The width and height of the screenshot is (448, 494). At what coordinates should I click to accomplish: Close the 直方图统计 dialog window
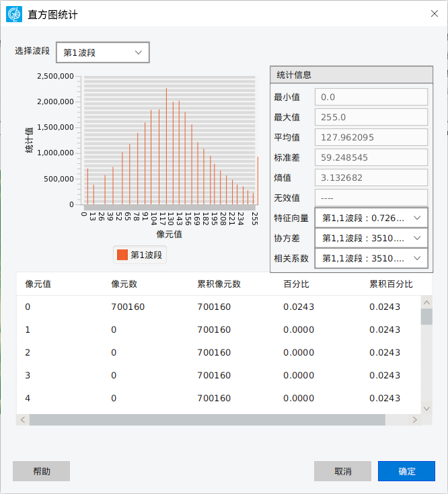(x=434, y=13)
